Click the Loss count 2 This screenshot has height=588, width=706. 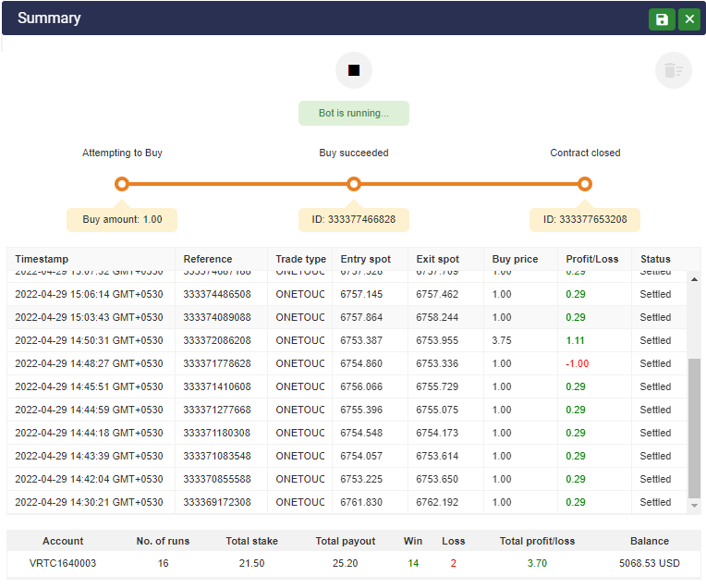click(x=454, y=563)
